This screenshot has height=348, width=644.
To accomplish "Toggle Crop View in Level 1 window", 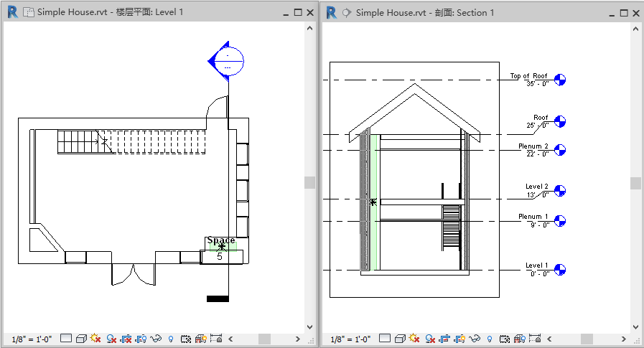I will coord(126,339).
